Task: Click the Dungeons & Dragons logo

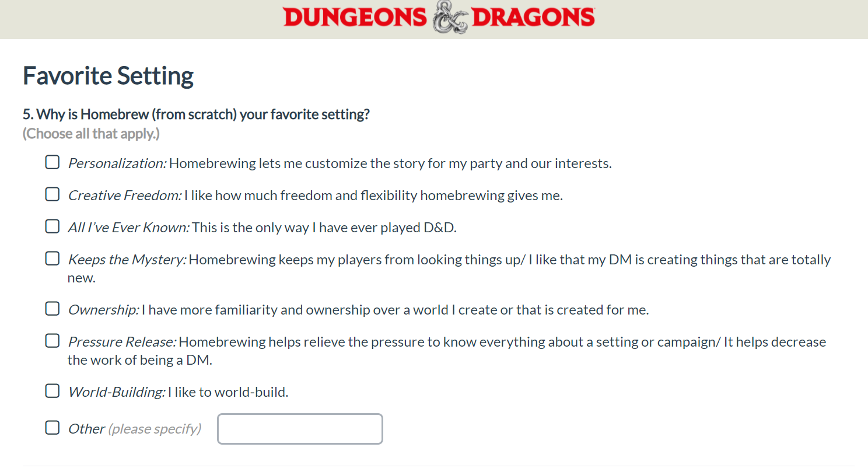Action: pos(439,18)
